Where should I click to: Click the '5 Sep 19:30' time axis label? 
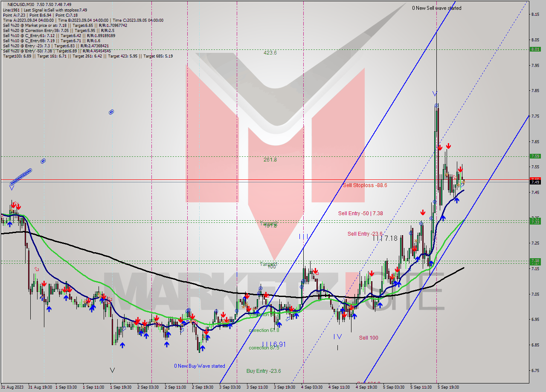coord(448,387)
